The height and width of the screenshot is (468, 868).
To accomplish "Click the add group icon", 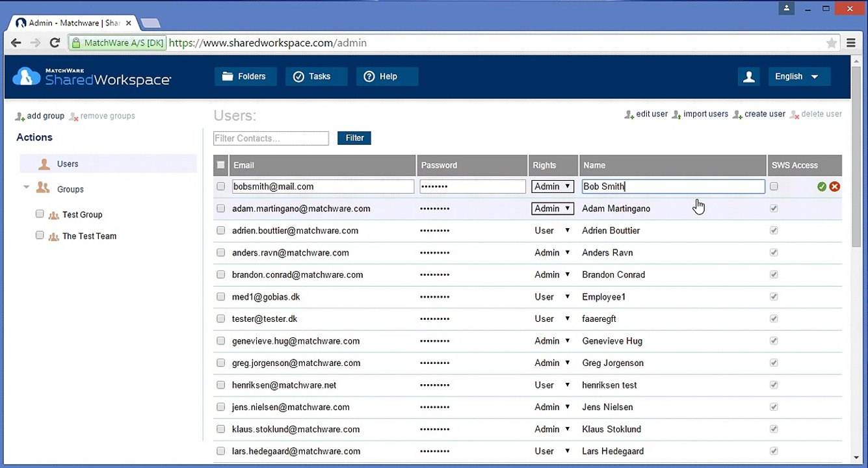I will pyautogui.click(x=20, y=116).
